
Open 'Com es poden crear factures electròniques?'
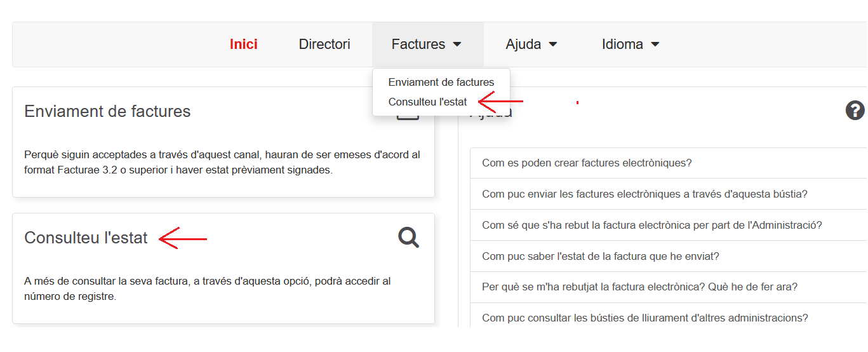click(587, 163)
